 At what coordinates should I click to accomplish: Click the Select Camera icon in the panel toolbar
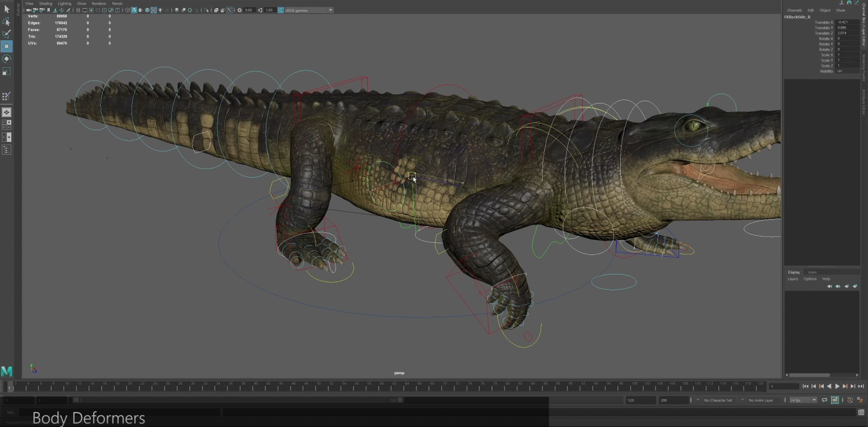pos(29,10)
